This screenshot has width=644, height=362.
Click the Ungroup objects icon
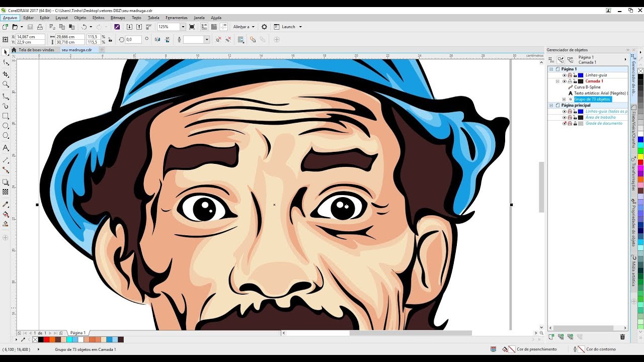[x=253, y=39]
